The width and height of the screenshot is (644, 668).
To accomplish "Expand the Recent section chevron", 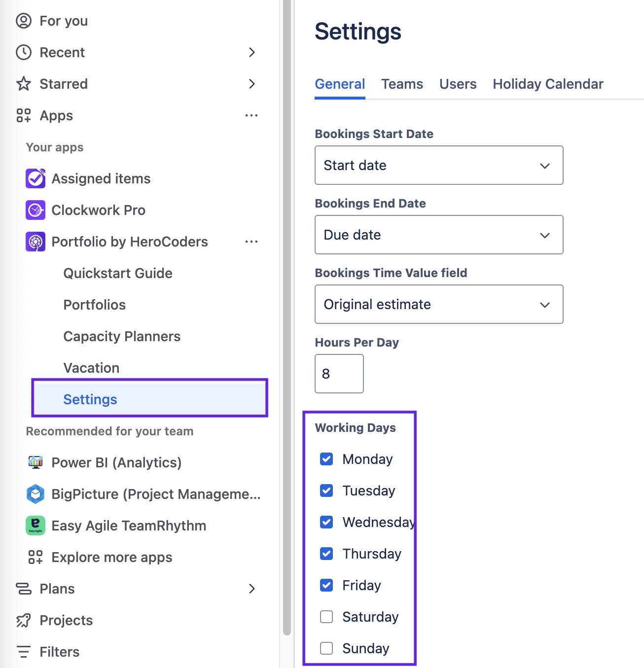I will 251,52.
